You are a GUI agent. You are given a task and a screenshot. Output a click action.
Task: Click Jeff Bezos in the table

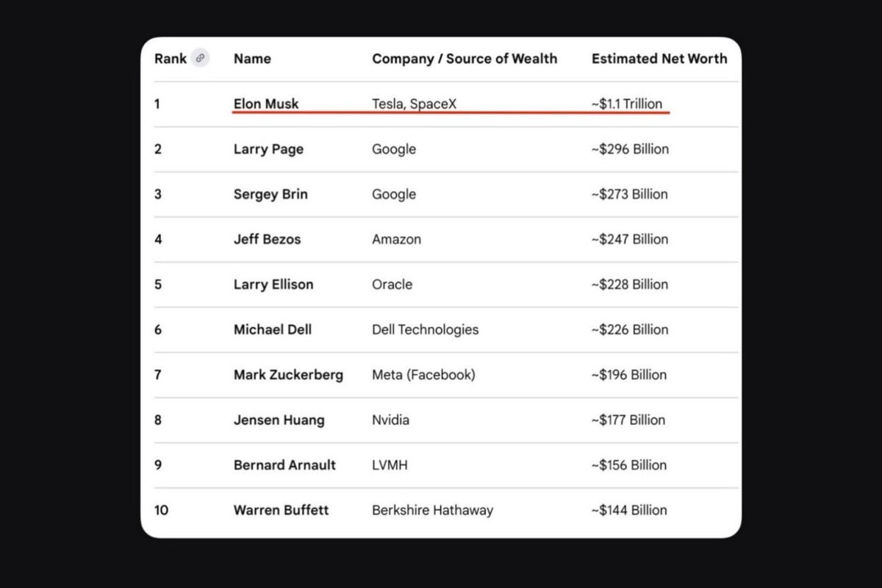coord(267,239)
